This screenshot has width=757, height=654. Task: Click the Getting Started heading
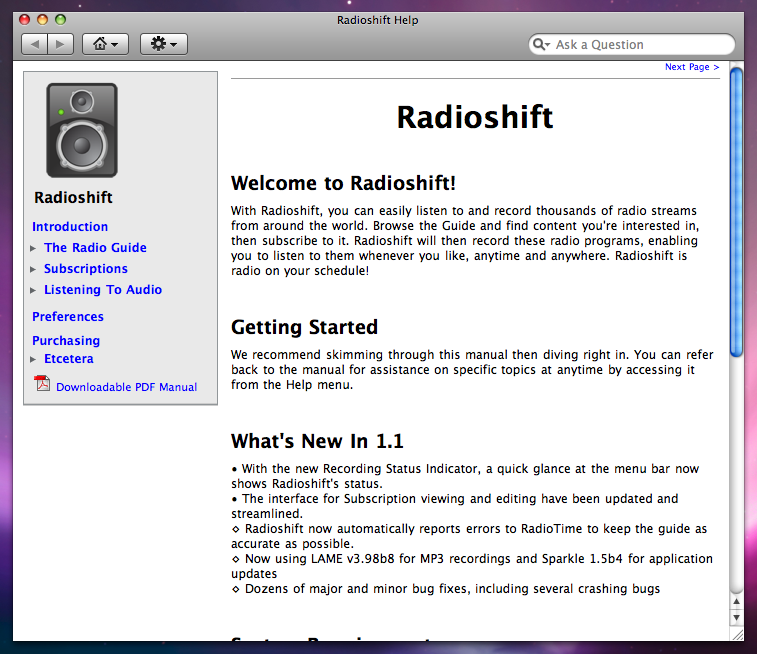[304, 327]
